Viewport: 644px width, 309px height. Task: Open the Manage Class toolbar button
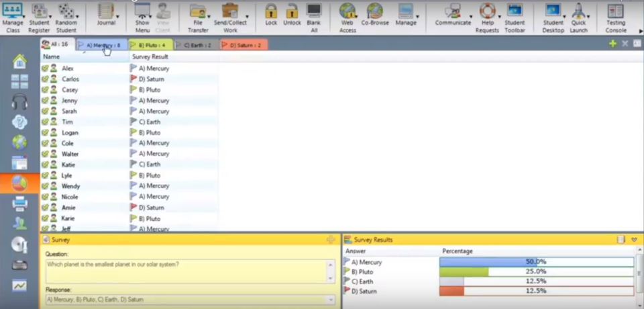13,17
